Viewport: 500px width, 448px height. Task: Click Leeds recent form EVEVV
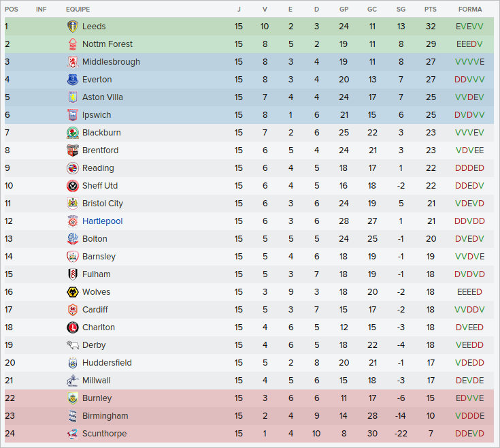(x=470, y=27)
